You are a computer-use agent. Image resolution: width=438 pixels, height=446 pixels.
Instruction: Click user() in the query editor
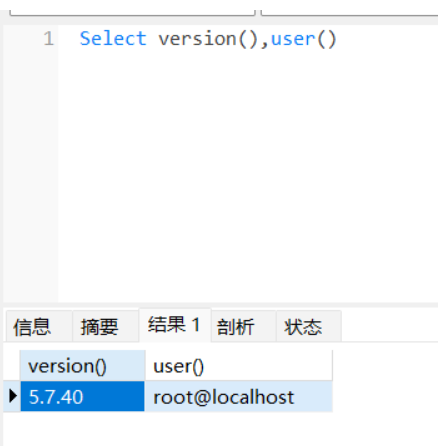(x=303, y=39)
